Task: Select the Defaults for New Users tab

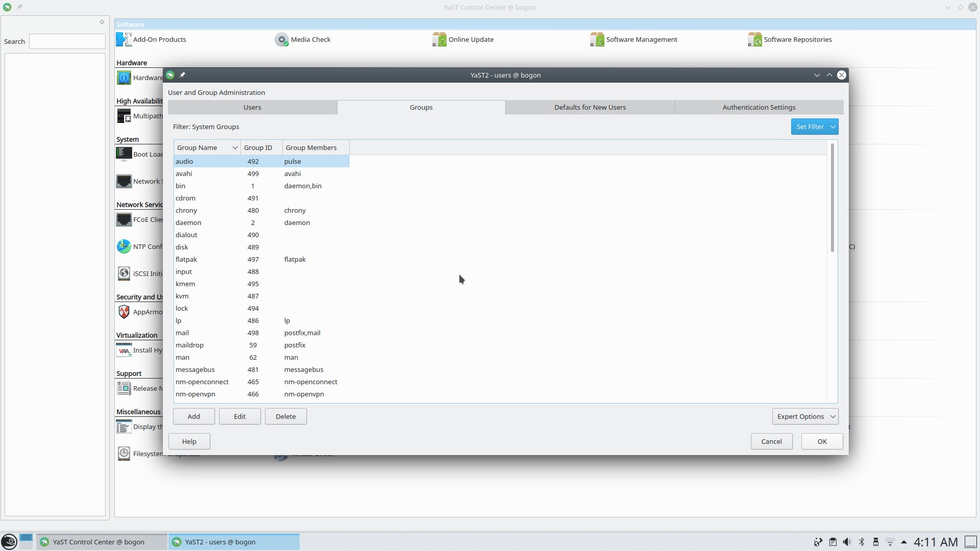Action: point(590,107)
